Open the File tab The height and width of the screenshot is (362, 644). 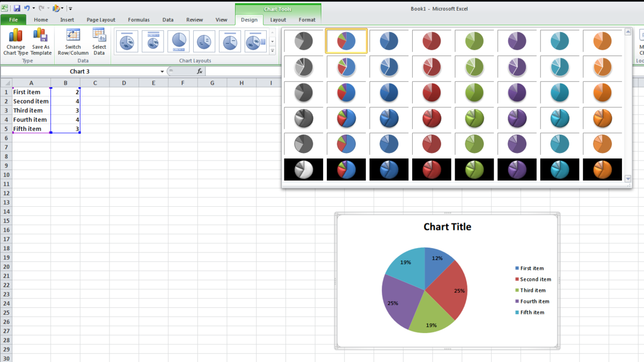pos(13,20)
